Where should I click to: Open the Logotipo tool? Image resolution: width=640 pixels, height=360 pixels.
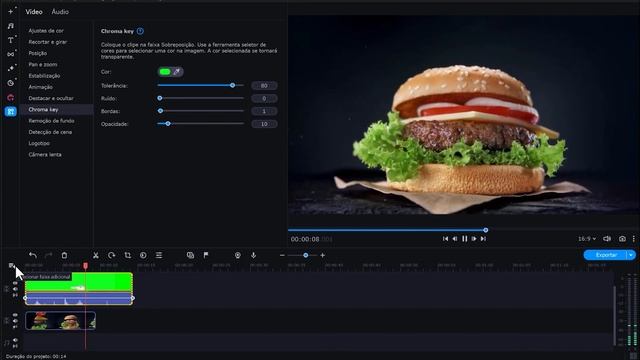coord(39,143)
